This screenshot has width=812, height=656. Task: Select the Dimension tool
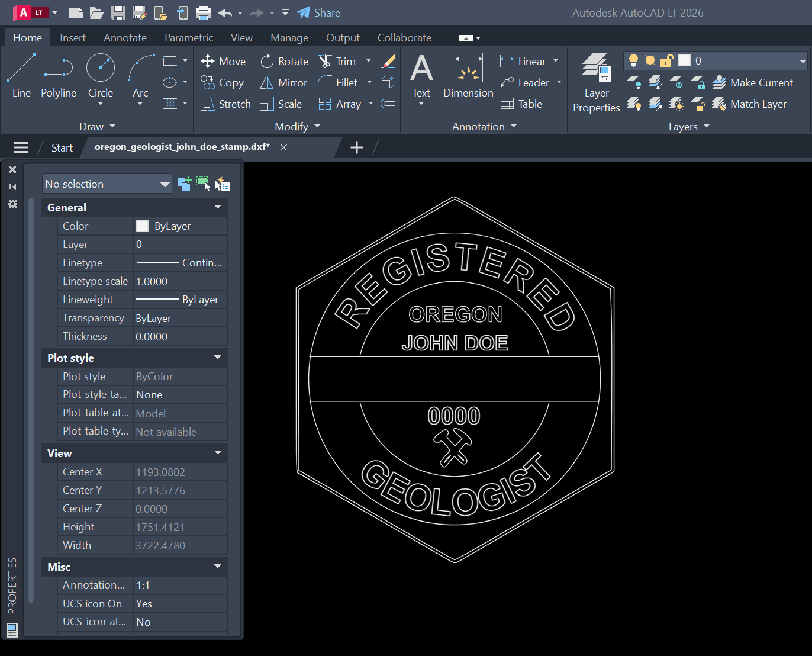468,76
